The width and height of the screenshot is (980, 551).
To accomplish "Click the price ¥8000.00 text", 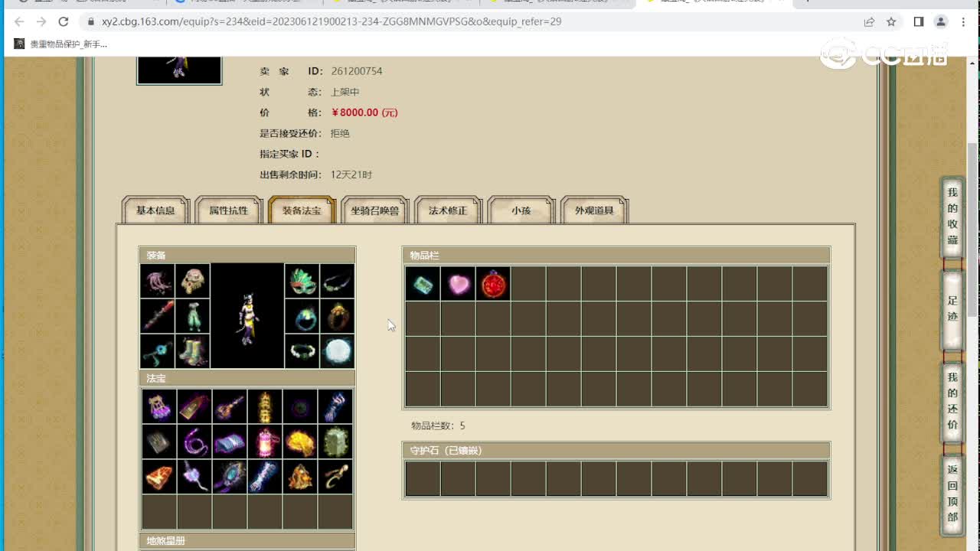I will (x=364, y=112).
